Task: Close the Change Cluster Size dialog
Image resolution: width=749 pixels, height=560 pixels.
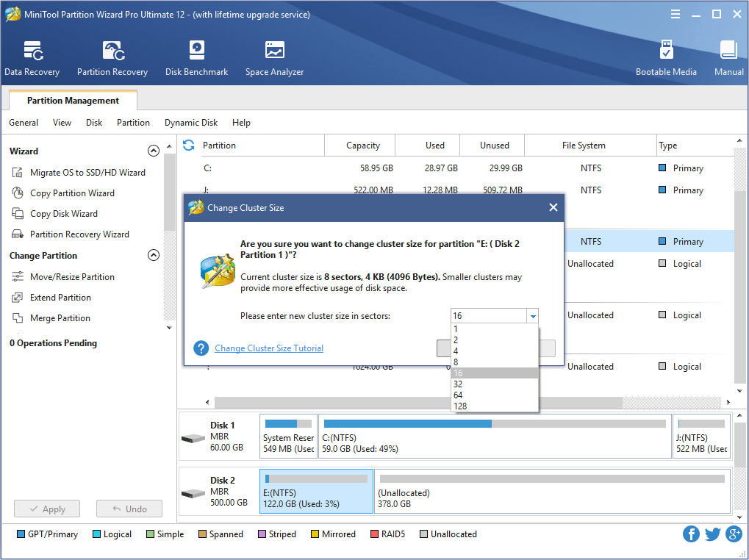Action: coord(553,207)
